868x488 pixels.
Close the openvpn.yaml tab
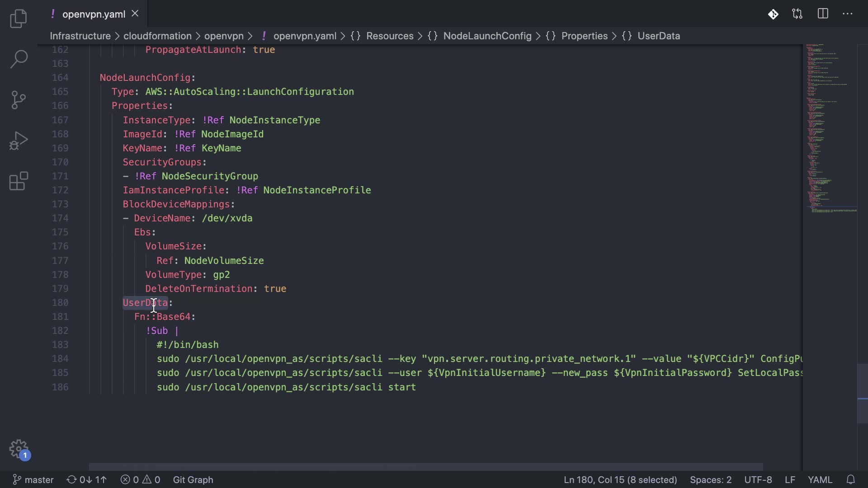coord(135,14)
